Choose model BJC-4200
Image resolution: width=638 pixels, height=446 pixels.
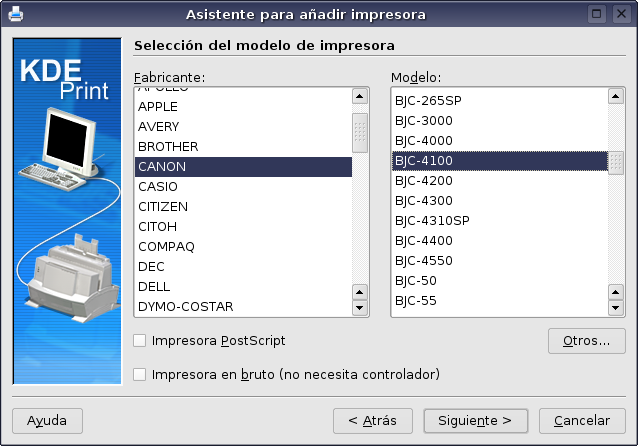click(500, 180)
